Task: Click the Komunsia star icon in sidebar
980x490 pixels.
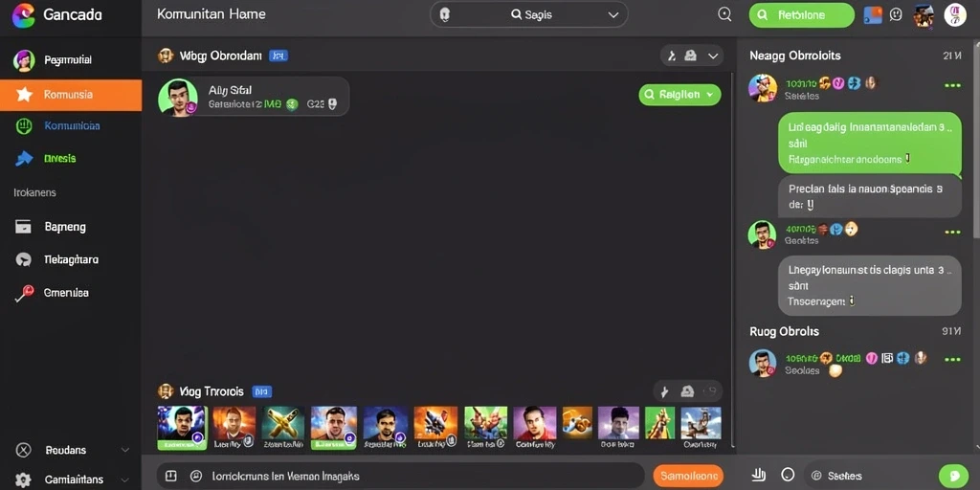Action: [24, 95]
